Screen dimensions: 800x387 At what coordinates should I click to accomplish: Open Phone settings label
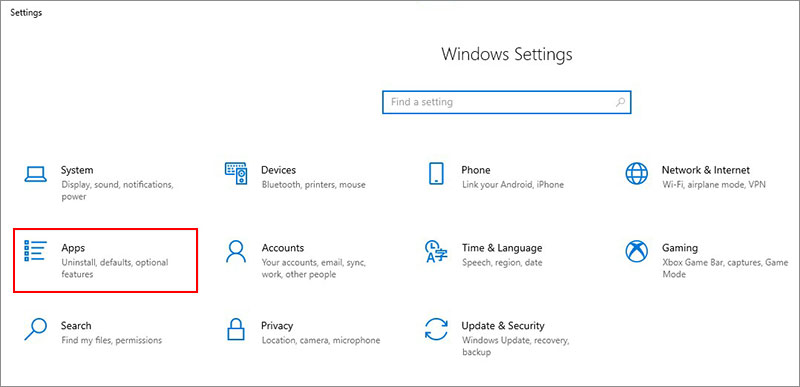(476, 170)
